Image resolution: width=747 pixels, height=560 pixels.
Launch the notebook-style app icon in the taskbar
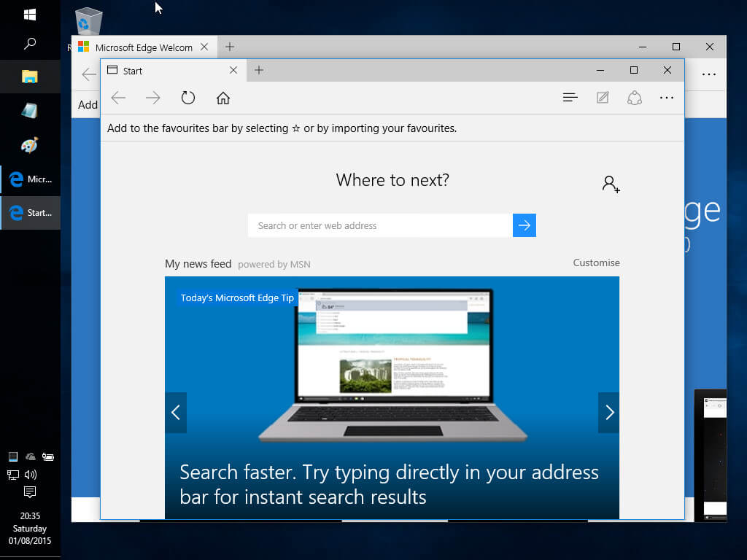pos(29,111)
